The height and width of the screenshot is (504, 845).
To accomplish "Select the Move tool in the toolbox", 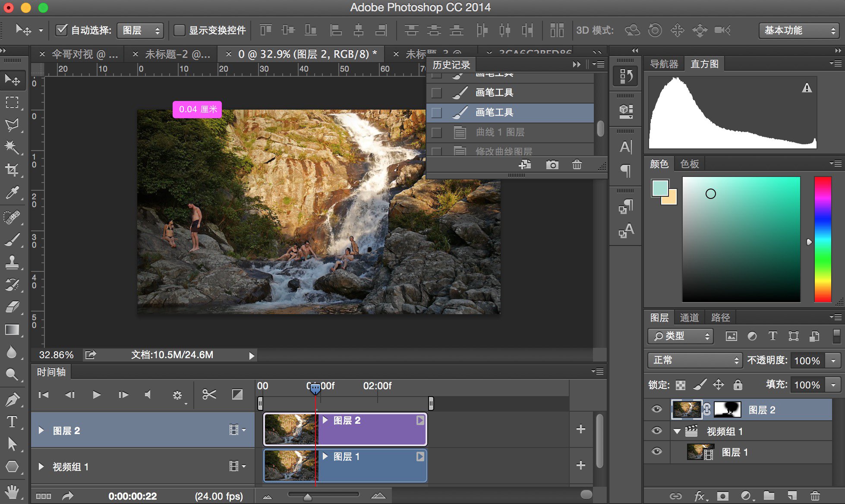I will [x=12, y=80].
